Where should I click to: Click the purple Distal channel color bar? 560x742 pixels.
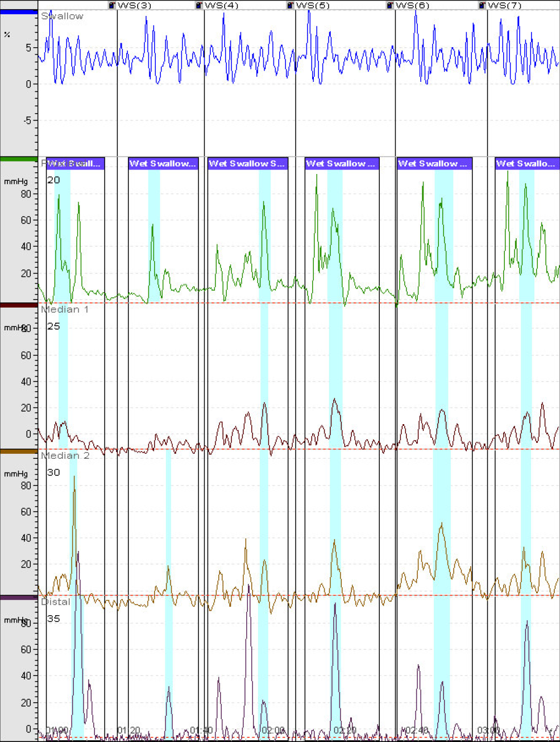(19, 598)
